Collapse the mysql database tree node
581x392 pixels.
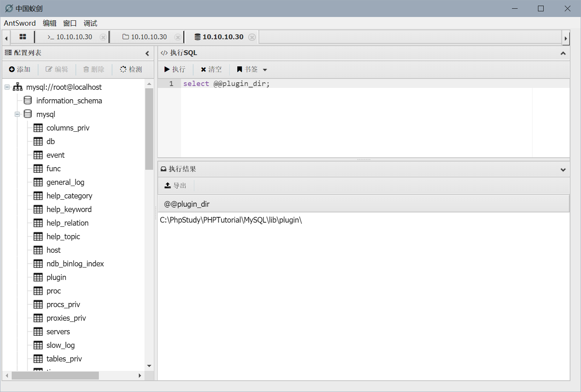[x=17, y=114]
